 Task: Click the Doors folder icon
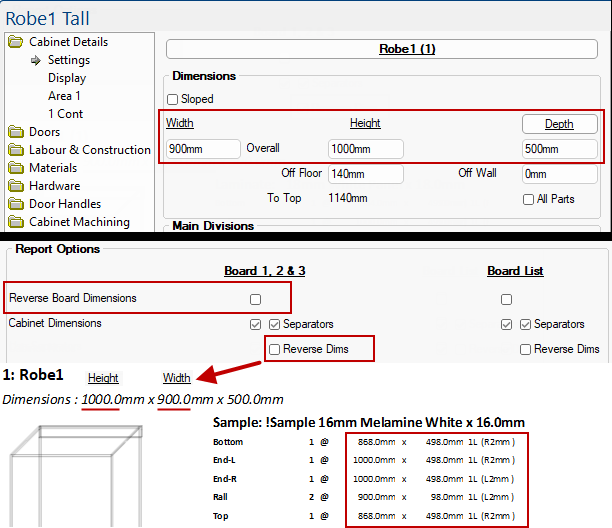pyautogui.click(x=16, y=132)
